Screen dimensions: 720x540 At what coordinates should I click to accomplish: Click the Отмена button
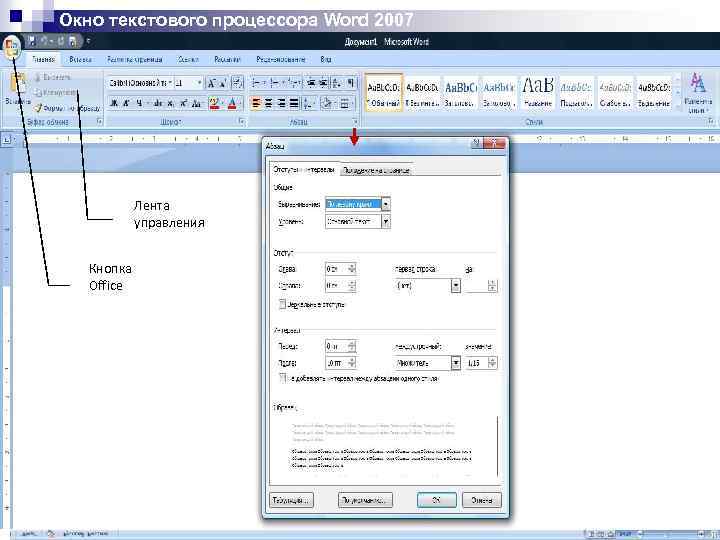(x=482, y=500)
